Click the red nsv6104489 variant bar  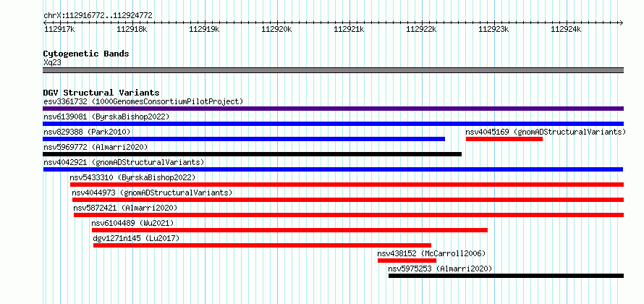pos(289,230)
